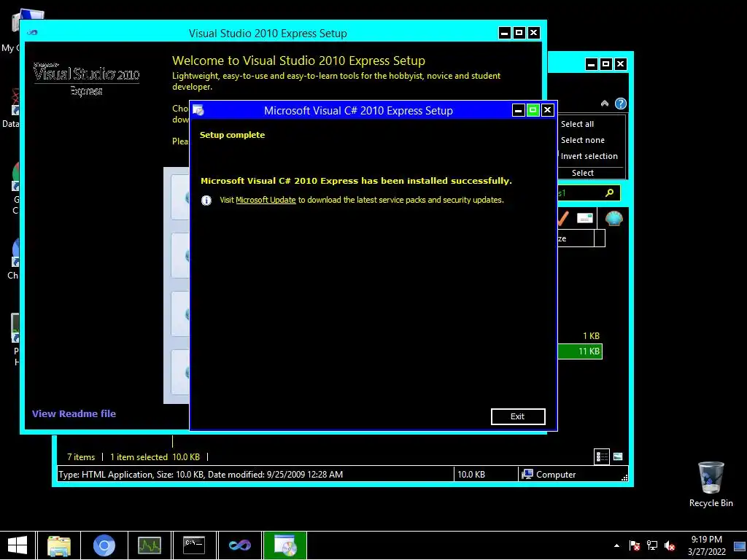This screenshot has width=747, height=560.
Task: Show hidden tray icons arrow
Action: pyautogui.click(x=616, y=545)
